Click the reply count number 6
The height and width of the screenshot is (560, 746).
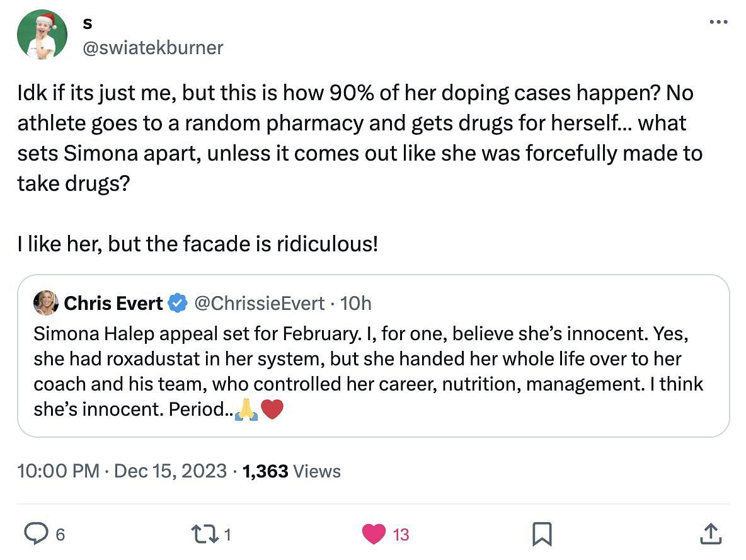(60, 535)
